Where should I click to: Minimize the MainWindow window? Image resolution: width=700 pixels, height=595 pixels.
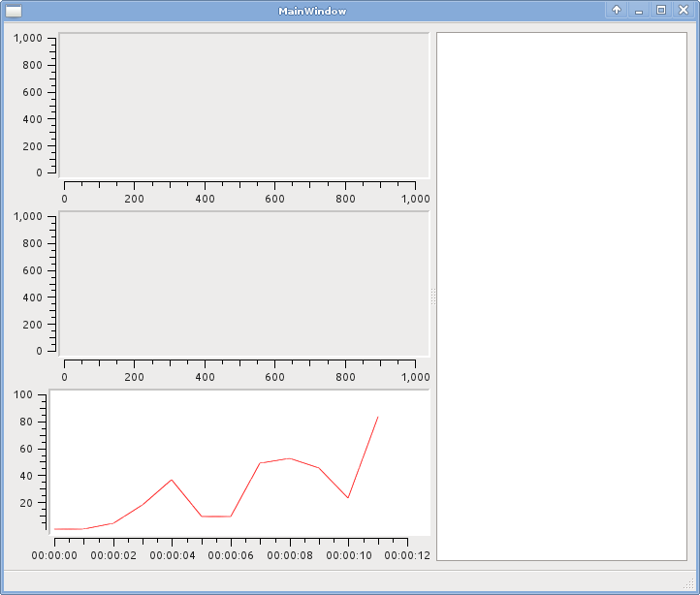pos(639,11)
